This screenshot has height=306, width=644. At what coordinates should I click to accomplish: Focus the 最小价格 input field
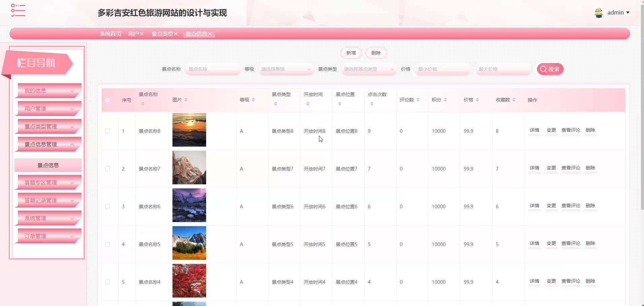click(442, 69)
